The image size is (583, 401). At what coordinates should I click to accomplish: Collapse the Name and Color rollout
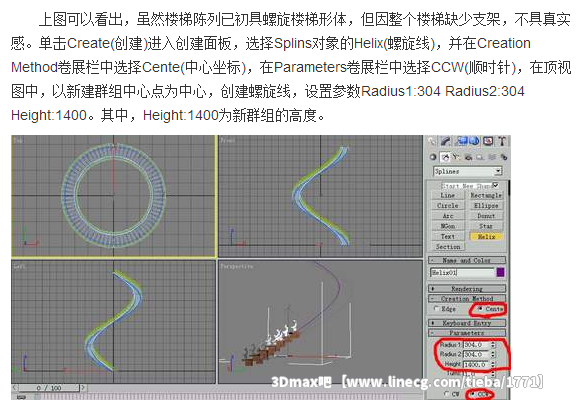point(467,260)
